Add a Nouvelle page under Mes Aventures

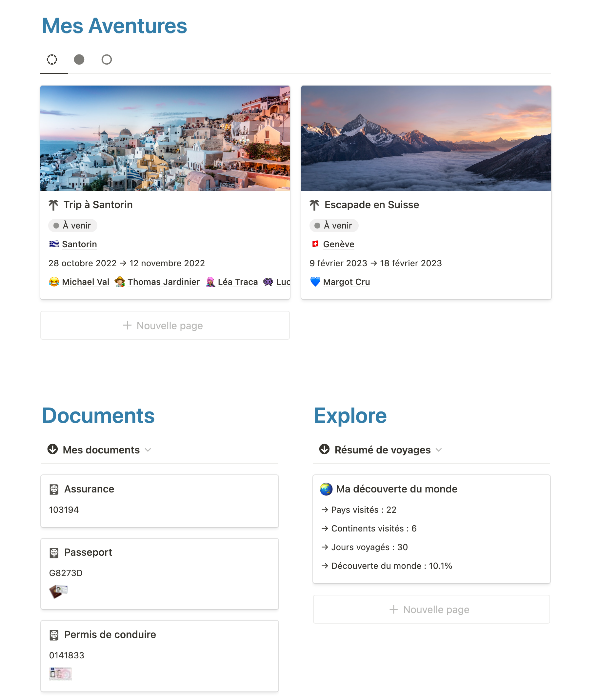pyautogui.click(x=165, y=325)
